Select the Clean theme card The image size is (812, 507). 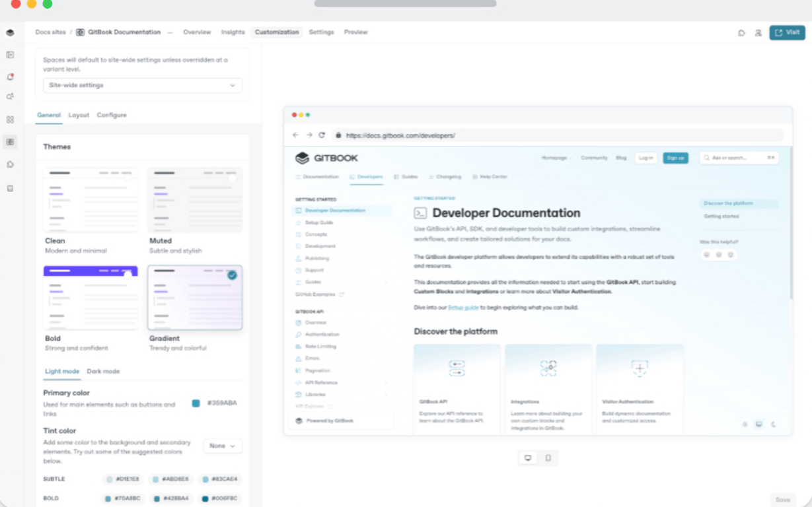[91, 210]
